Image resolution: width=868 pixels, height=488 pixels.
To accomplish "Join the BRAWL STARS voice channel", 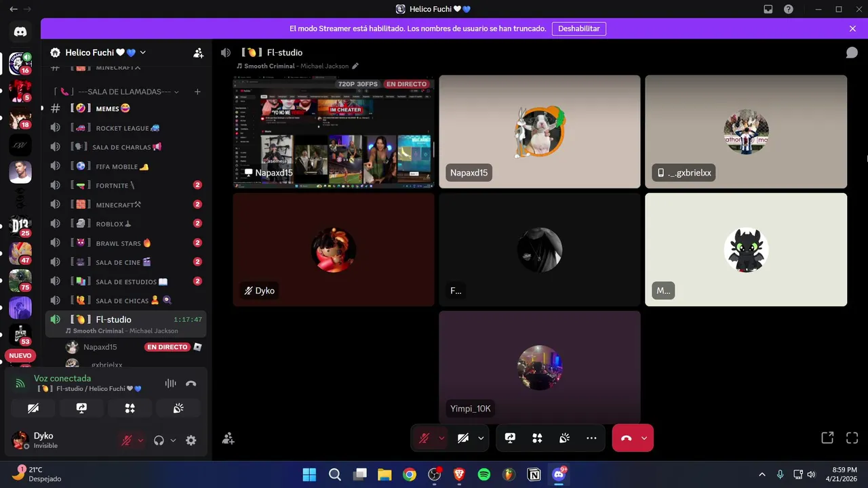I will pyautogui.click(x=125, y=243).
